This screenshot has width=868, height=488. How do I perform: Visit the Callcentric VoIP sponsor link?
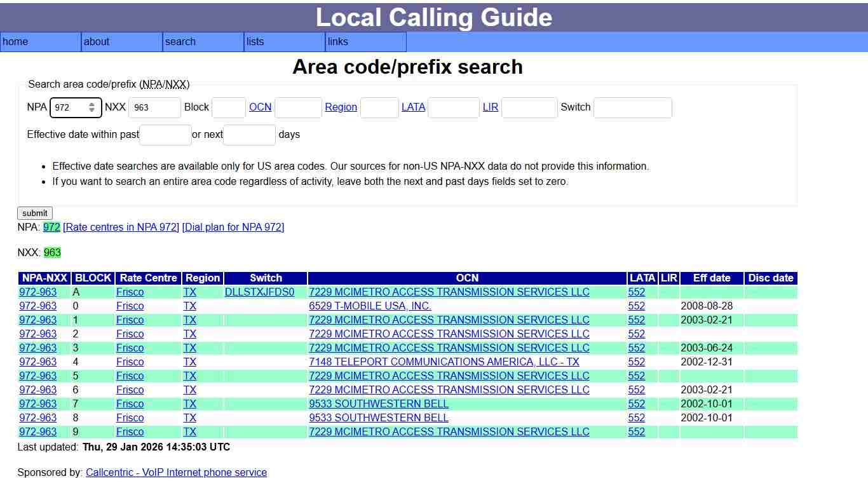click(x=176, y=472)
